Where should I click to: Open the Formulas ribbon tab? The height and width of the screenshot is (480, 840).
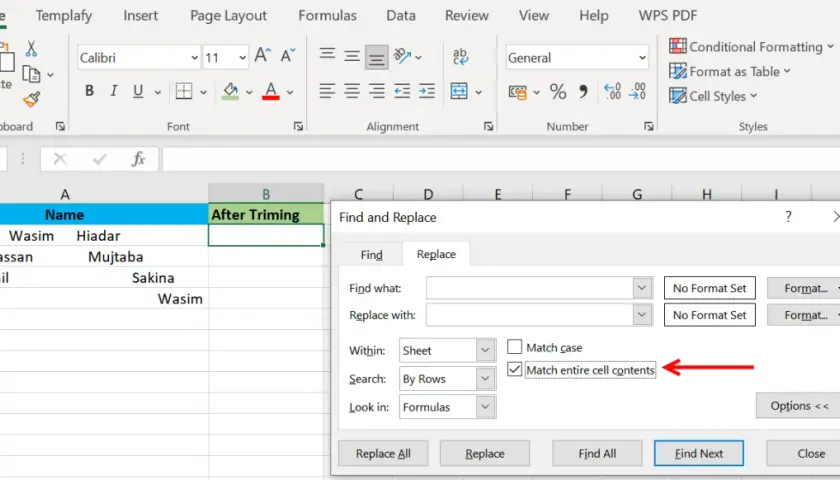(x=327, y=16)
